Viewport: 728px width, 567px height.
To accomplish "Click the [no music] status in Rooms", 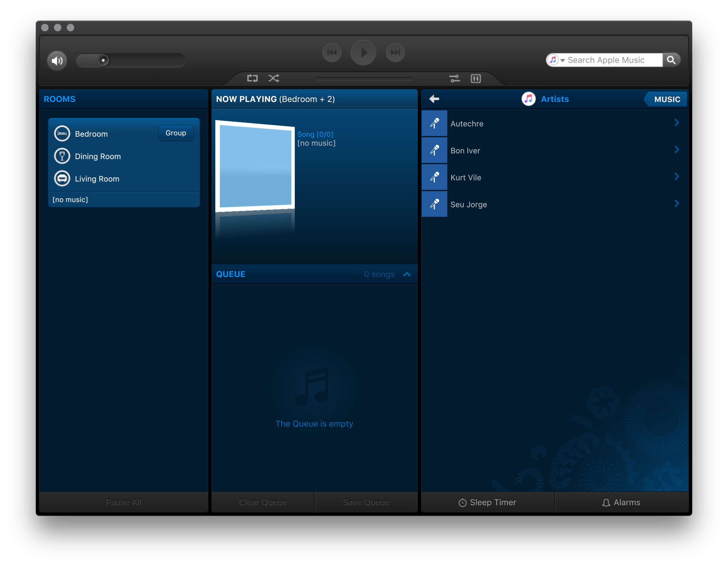I will (70, 199).
